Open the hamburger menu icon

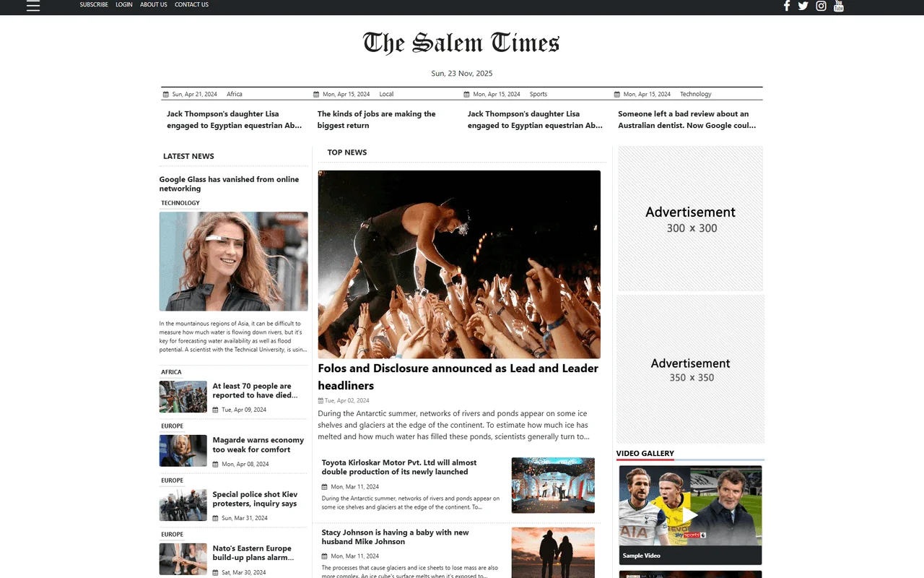(x=33, y=6)
